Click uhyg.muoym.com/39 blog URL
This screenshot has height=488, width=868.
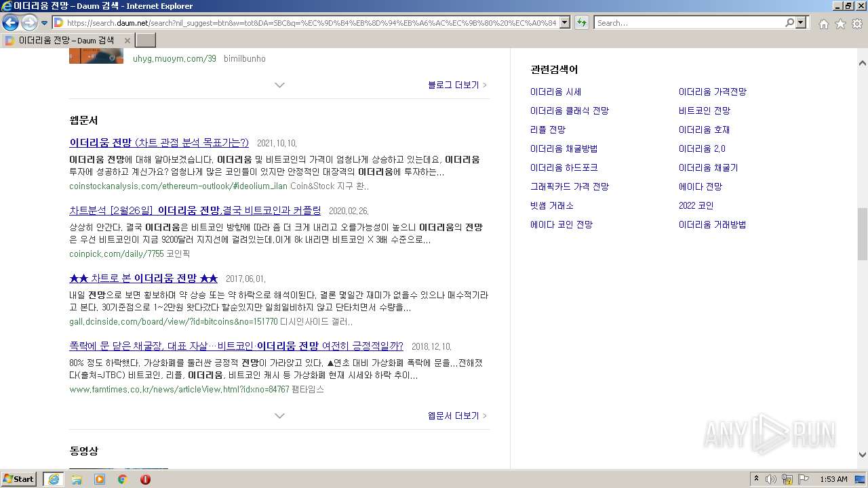coord(174,58)
